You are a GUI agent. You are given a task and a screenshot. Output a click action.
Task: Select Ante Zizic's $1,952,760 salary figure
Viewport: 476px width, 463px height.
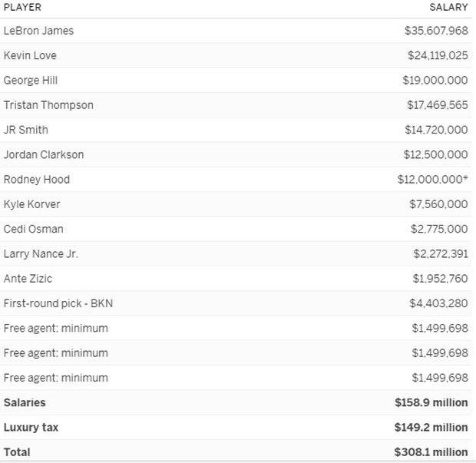440,279
